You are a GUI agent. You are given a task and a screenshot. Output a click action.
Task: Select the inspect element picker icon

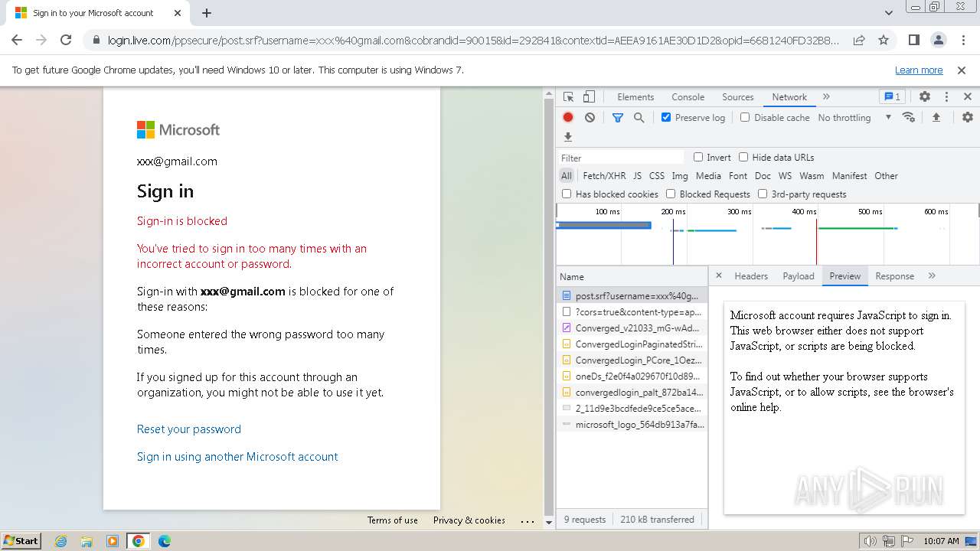click(x=568, y=97)
